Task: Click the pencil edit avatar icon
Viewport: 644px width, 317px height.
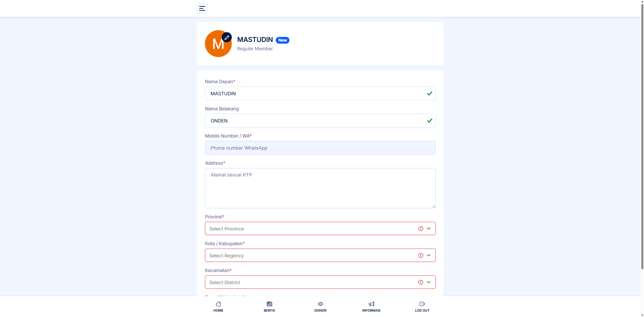Action: (227, 37)
